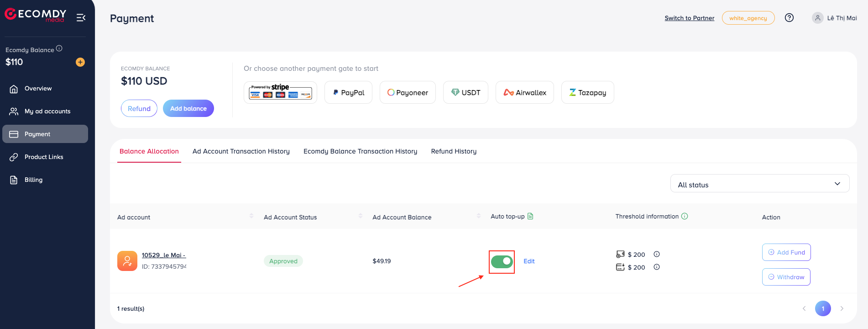Click the Add balance button

tap(188, 108)
